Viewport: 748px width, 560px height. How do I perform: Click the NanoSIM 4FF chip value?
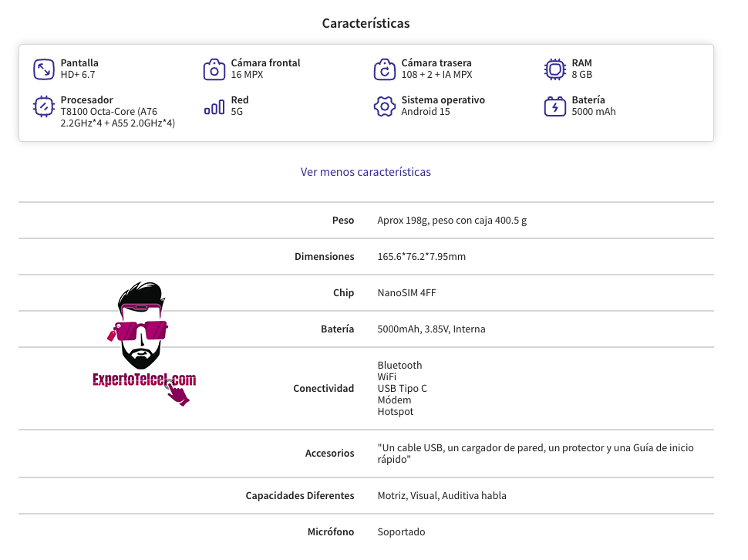406,293
